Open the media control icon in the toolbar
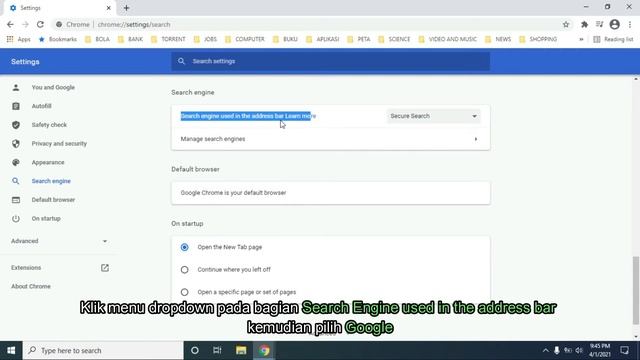 coord(599,24)
